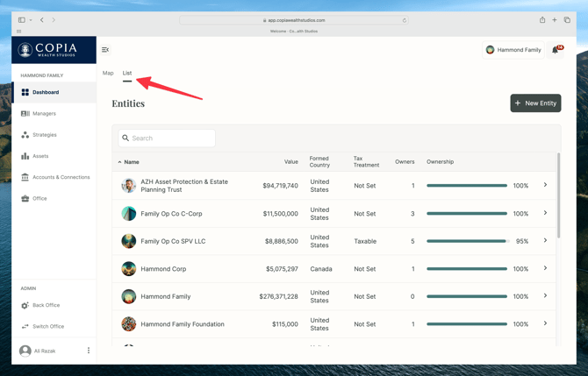588x376 pixels.
Task: Sort by the Value column header
Action: click(291, 162)
